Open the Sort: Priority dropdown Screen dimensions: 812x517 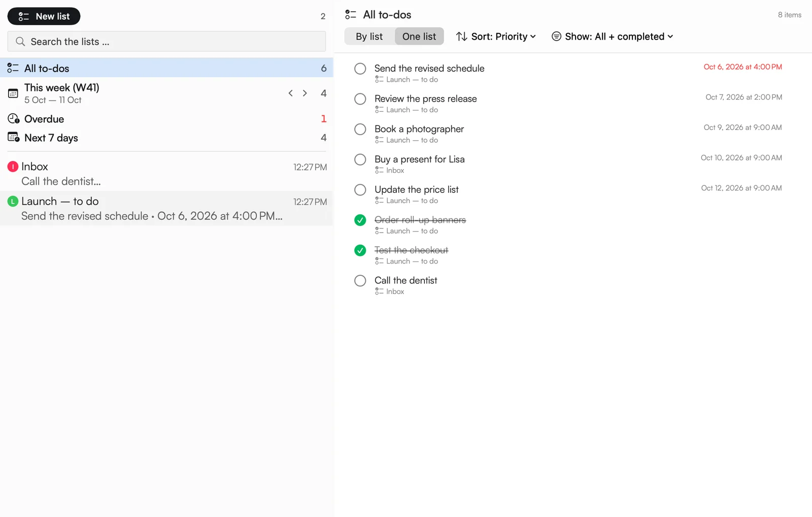point(496,37)
